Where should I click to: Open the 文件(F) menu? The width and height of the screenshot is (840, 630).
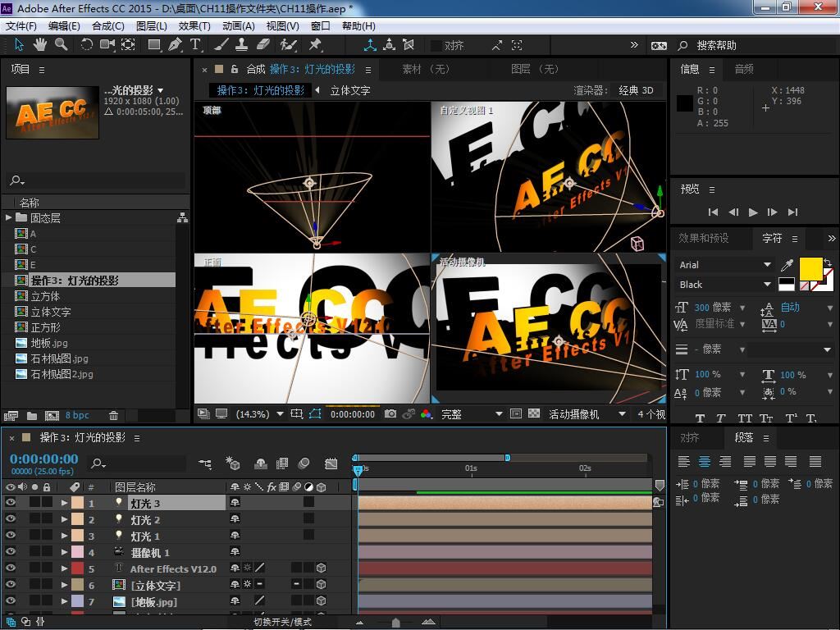click(x=21, y=25)
